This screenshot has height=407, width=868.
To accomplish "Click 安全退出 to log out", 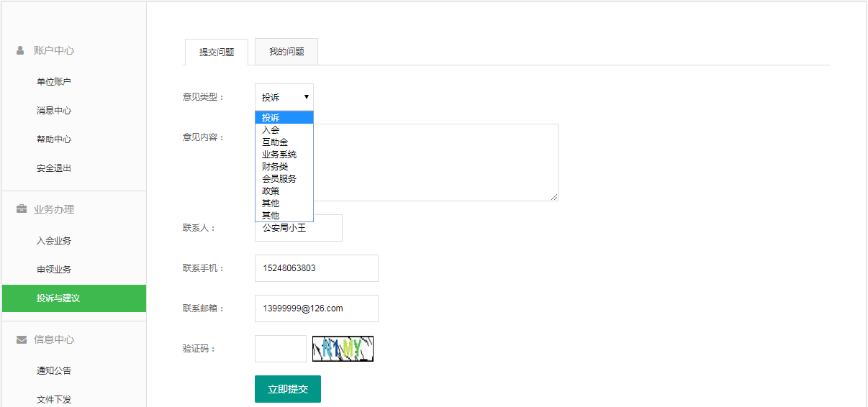I will pos(54,168).
